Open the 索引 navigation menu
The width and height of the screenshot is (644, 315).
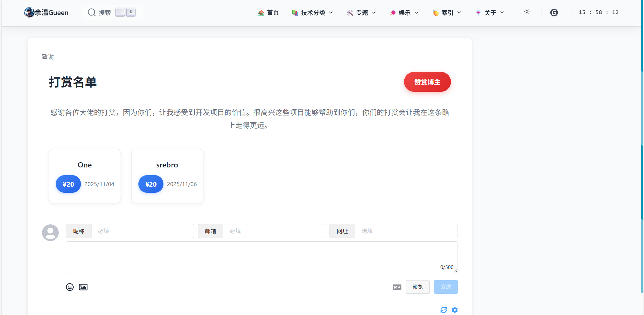click(x=447, y=13)
